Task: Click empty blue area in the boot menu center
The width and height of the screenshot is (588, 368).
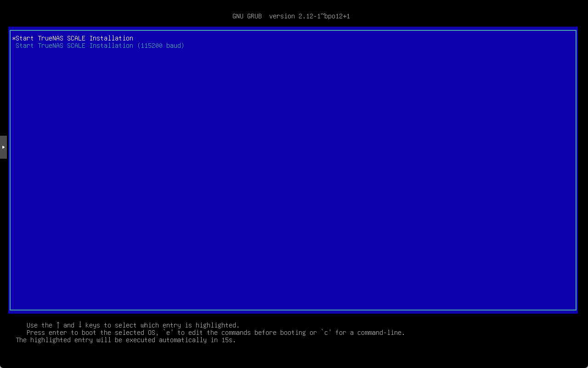Action: 293,175
